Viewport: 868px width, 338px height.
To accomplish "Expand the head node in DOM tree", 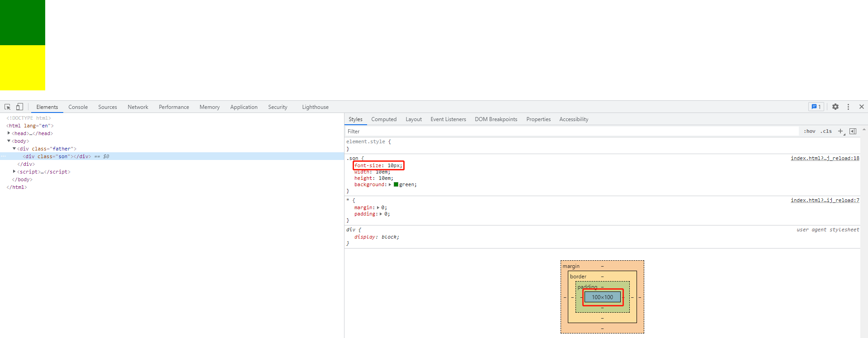I will tap(9, 133).
